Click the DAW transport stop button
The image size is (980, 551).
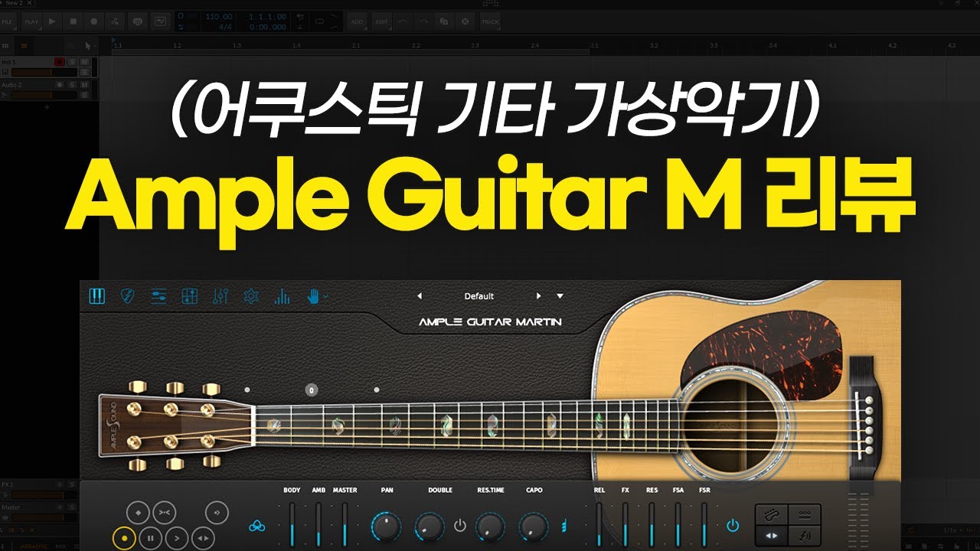[x=73, y=21]
